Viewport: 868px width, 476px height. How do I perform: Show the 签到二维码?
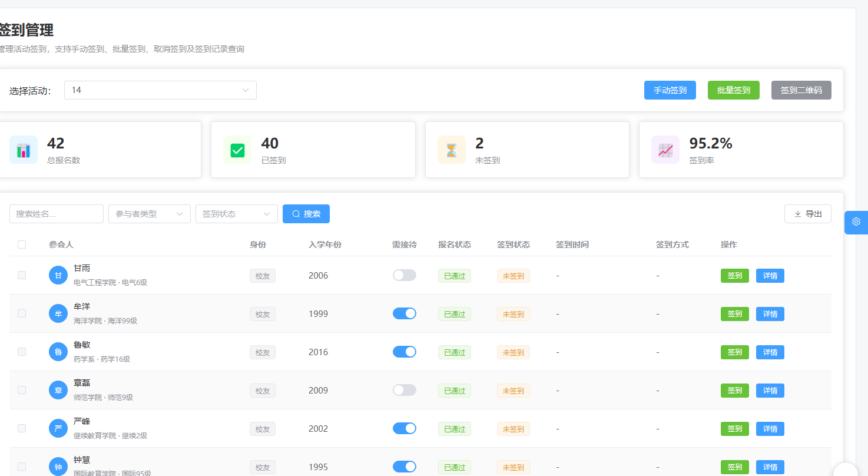[x=801, y=90]
